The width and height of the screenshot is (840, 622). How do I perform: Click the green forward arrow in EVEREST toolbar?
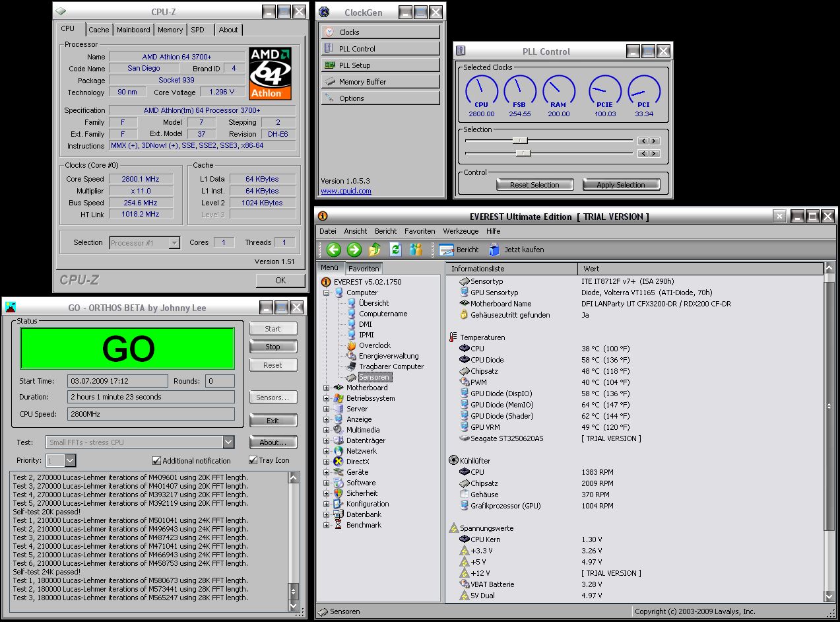point(354,250)
